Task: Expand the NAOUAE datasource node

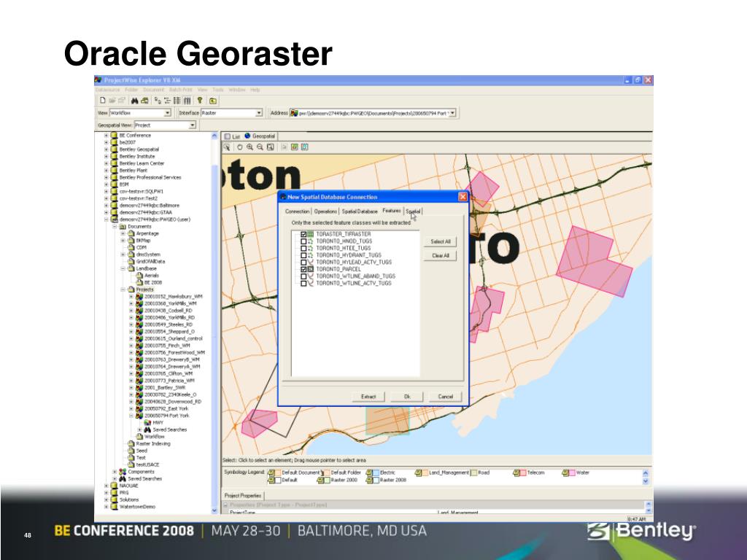Action: [107, 486]
